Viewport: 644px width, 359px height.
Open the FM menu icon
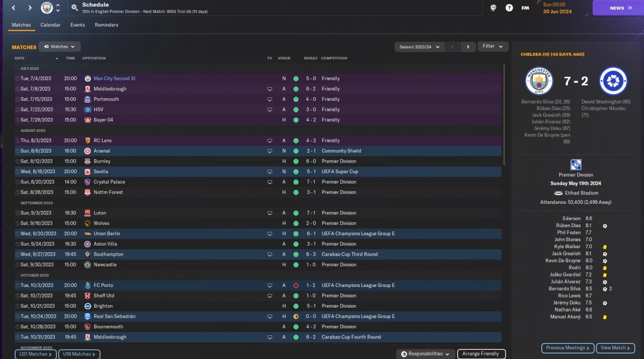[525, 8]
